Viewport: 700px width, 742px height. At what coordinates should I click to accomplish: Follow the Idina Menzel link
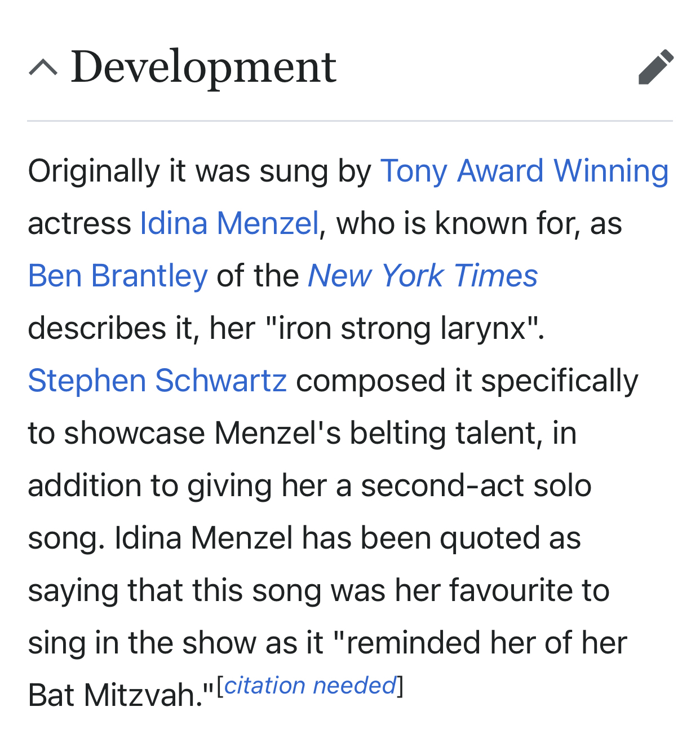(229, 223)
